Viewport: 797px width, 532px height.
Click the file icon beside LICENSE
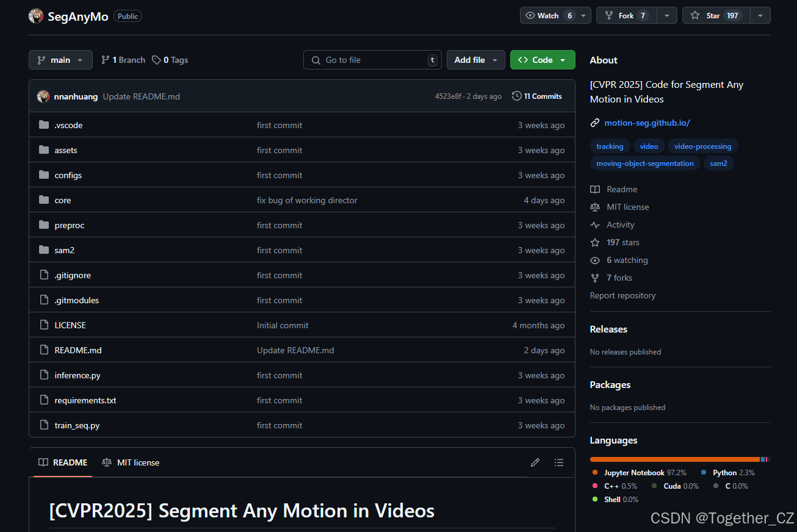[44, 325]
